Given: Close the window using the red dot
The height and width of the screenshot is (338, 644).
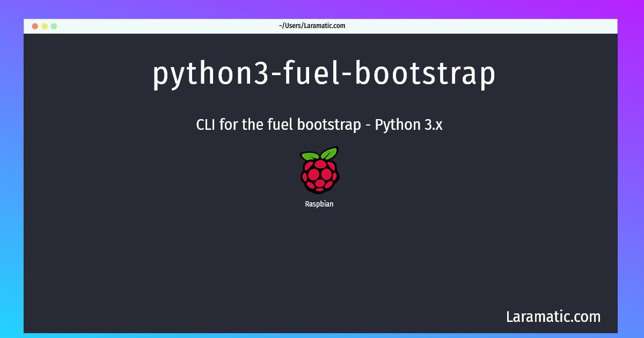Looking at the screenshot, I should coord(35,26).
